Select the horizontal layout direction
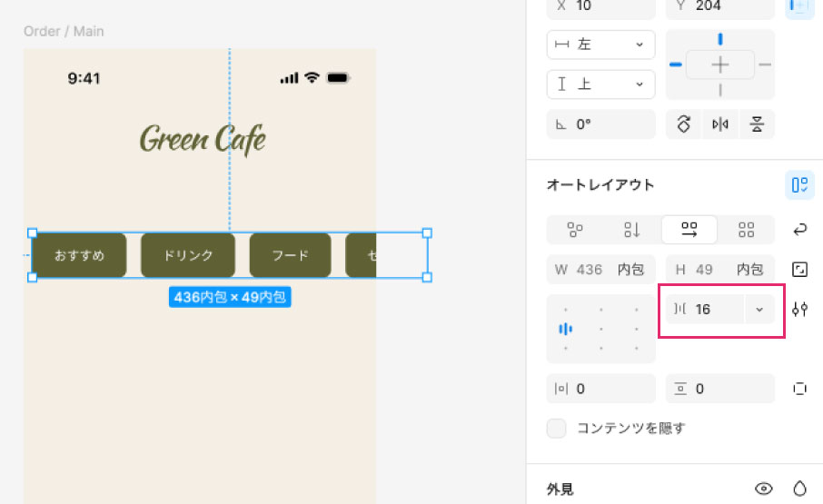The width and height of the screenshot is (823, 504). (x=689, y=229)
